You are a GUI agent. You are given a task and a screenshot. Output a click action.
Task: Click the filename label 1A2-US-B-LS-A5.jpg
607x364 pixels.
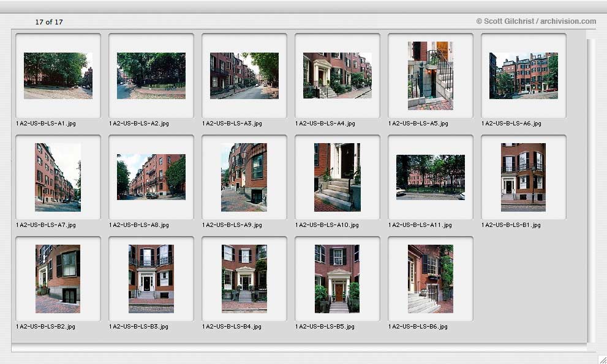(418, 124)
